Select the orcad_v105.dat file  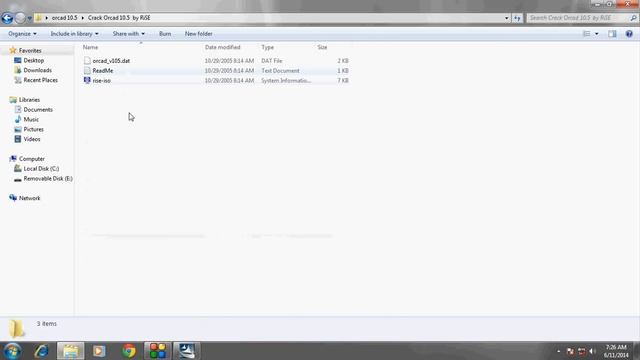[x=111, y=61]
